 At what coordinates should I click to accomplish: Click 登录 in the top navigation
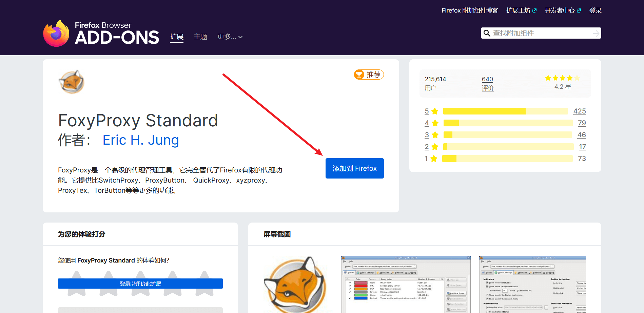coord(596,11)
